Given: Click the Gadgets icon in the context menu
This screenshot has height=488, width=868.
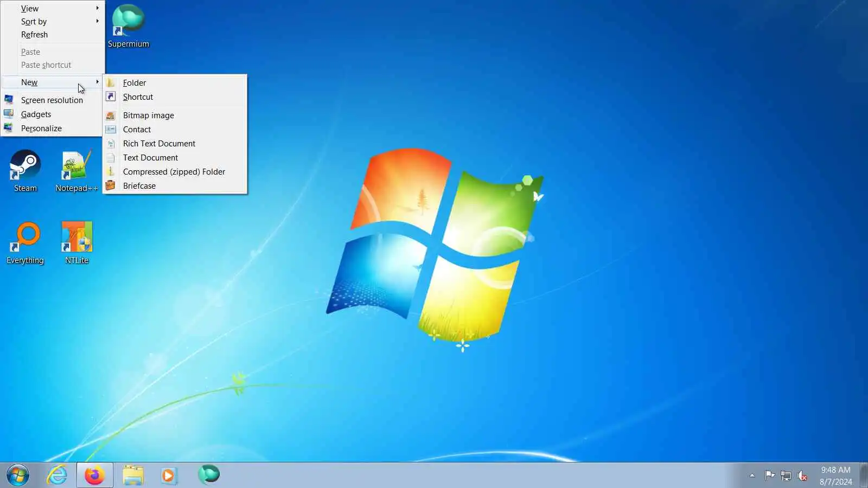Looking at the screenshot, I should point(9,114).
